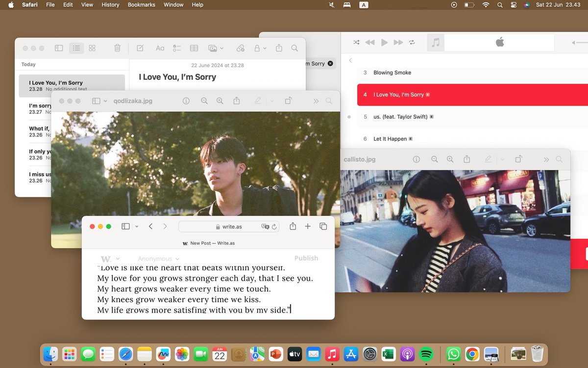Show info inspector in qodlizaka.jpg window

pos(186,101)
